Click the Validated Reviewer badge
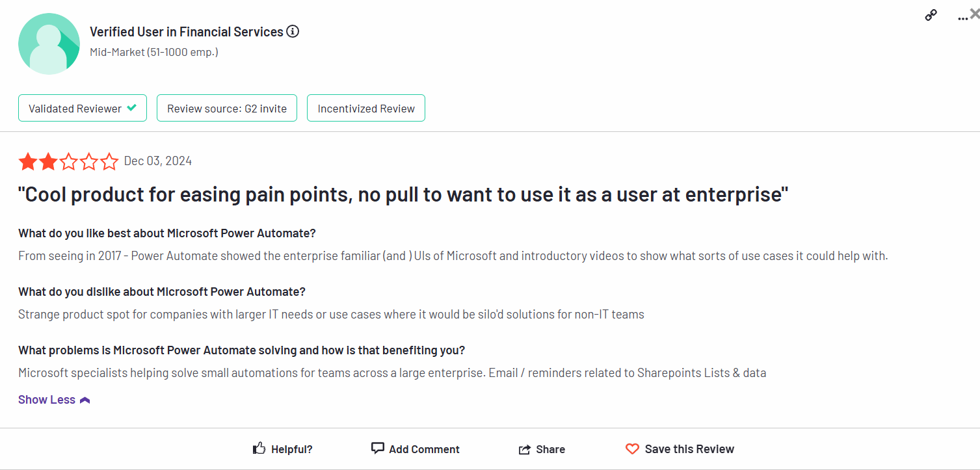980x470 pixels. click(x=83, y=108)
